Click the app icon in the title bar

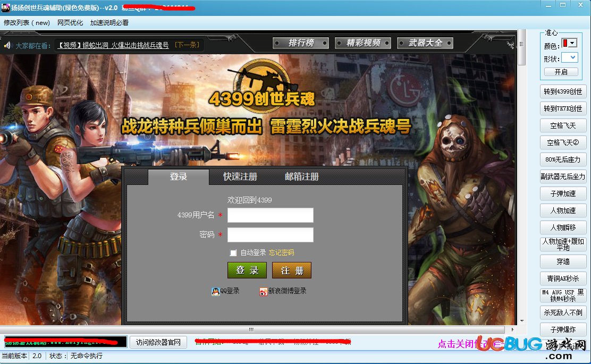(5, 7)
